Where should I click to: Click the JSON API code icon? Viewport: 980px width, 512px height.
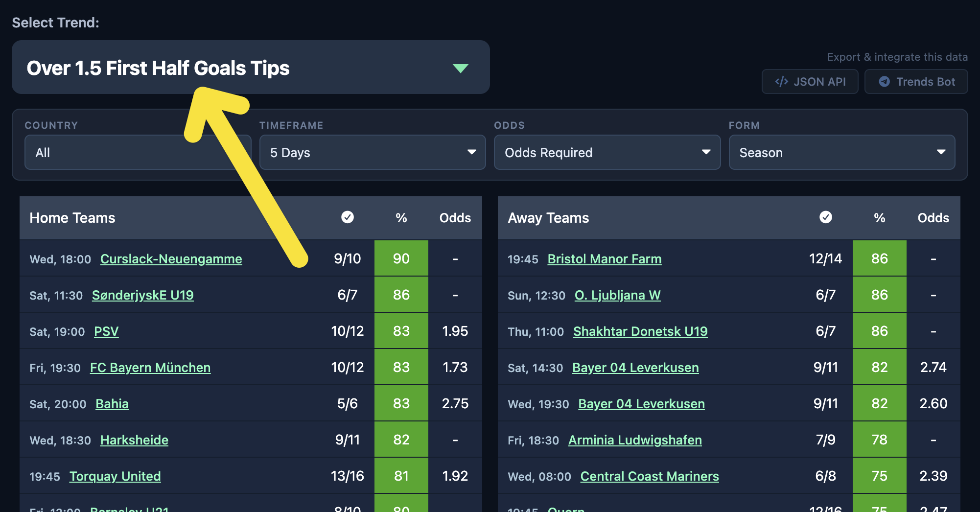pos(782,82)
